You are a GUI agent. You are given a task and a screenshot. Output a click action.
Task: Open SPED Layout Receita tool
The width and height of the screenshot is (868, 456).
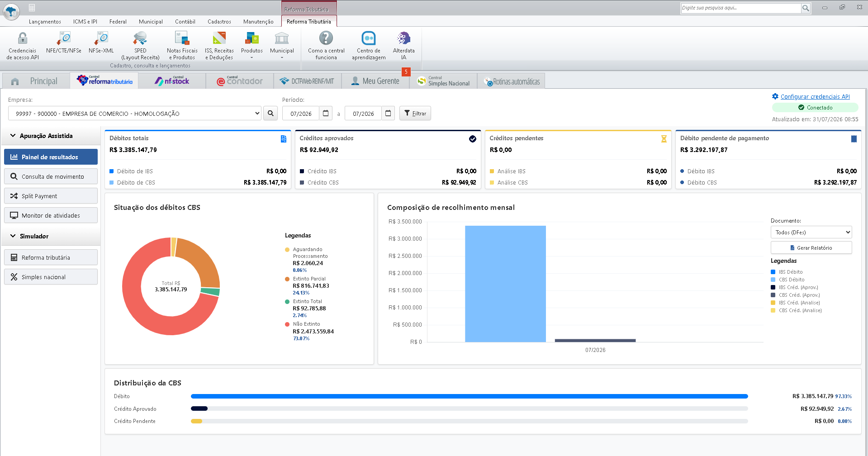tap(140, 46)
